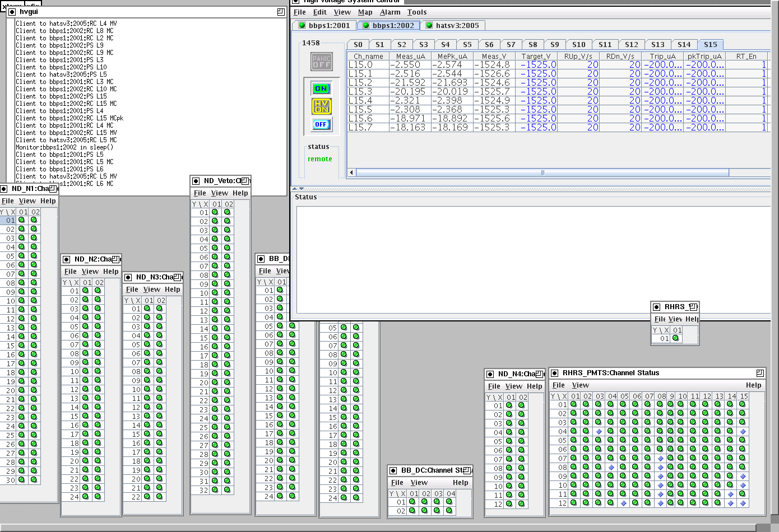Click ND_Veto green indicator row 01 column 02
Screen dimensions: 779x532
click(227, 212)
